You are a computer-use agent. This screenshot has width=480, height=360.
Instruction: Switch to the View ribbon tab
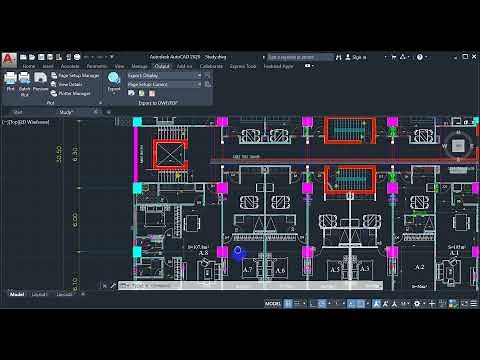tap(119, 66)
